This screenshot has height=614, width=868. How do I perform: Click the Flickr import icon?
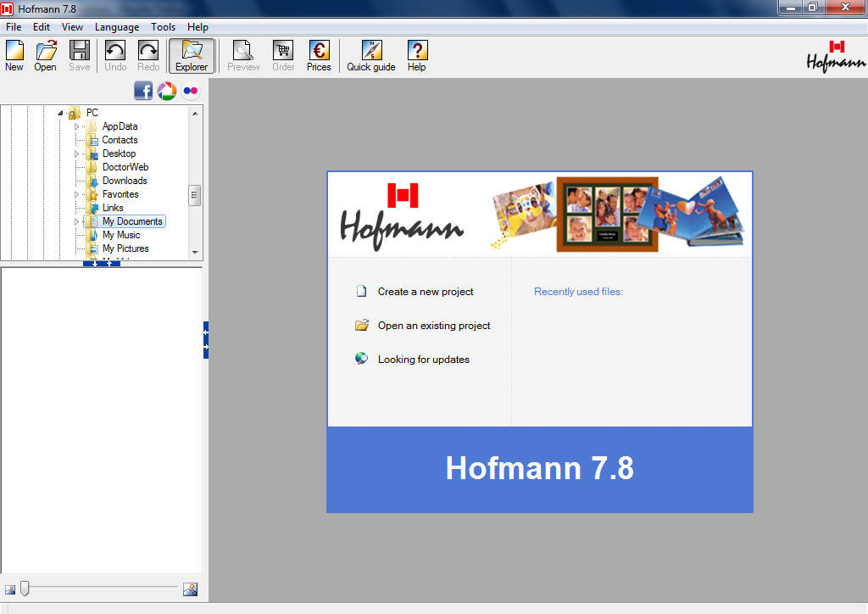pyautogui.click(x=190, y=90)
